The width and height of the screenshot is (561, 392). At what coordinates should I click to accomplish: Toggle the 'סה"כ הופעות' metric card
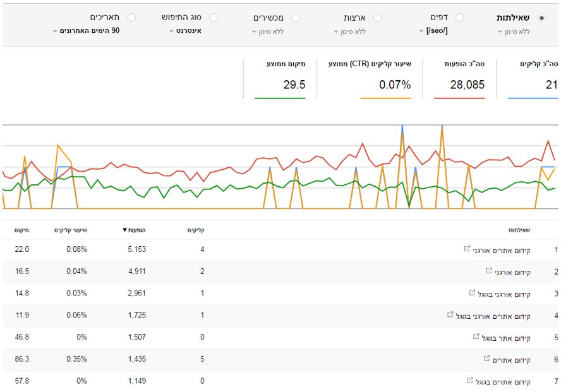pos(459,79)
